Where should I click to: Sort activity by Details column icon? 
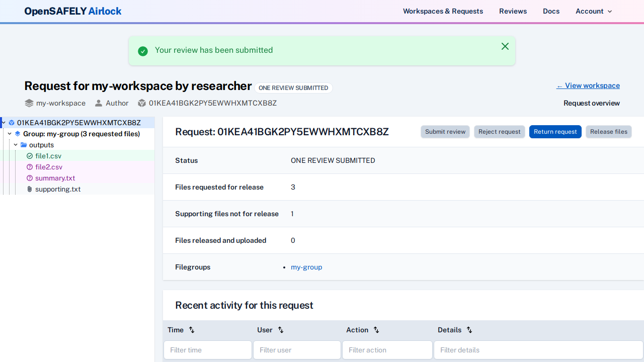(x=469, y=330)
